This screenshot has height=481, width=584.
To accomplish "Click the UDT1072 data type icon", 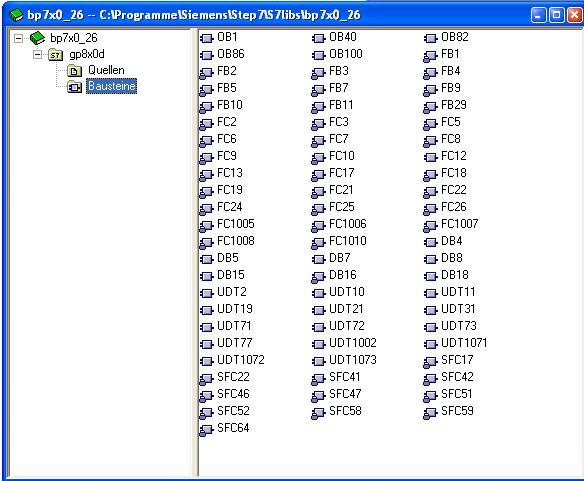I will (206, 361).
